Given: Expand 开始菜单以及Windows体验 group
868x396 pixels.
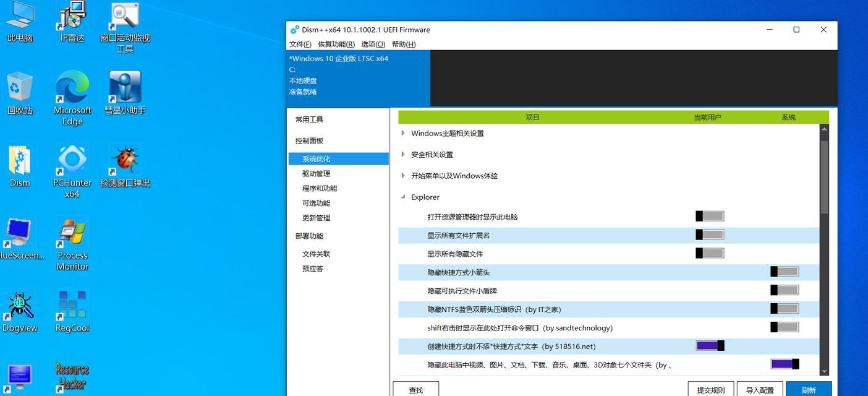Looking at the screenshot, I should point(403,175).
